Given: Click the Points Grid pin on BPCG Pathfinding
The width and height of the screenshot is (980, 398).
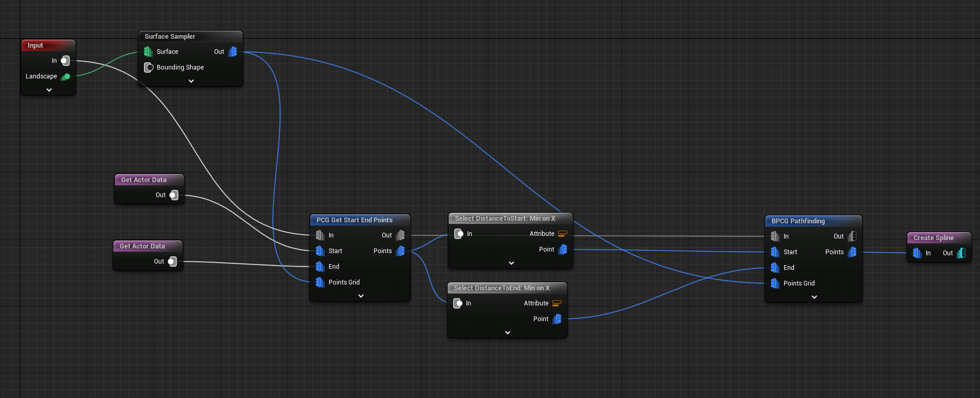Looking at the screenshot, I should click(x=775, y=283).
